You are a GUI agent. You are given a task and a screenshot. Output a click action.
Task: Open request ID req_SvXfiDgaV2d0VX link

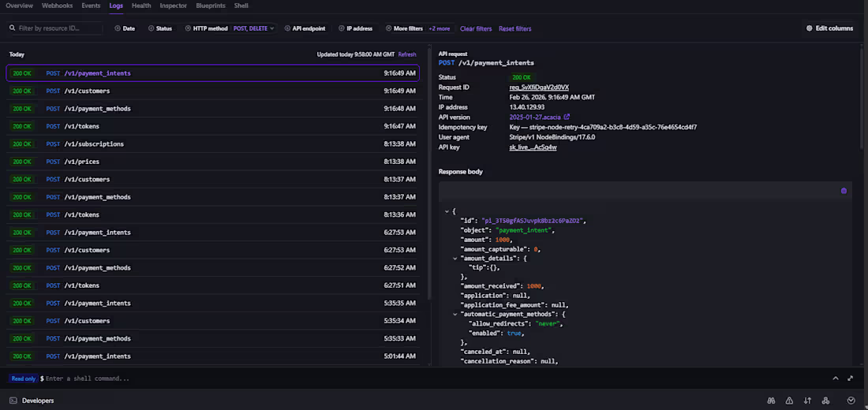539,88
